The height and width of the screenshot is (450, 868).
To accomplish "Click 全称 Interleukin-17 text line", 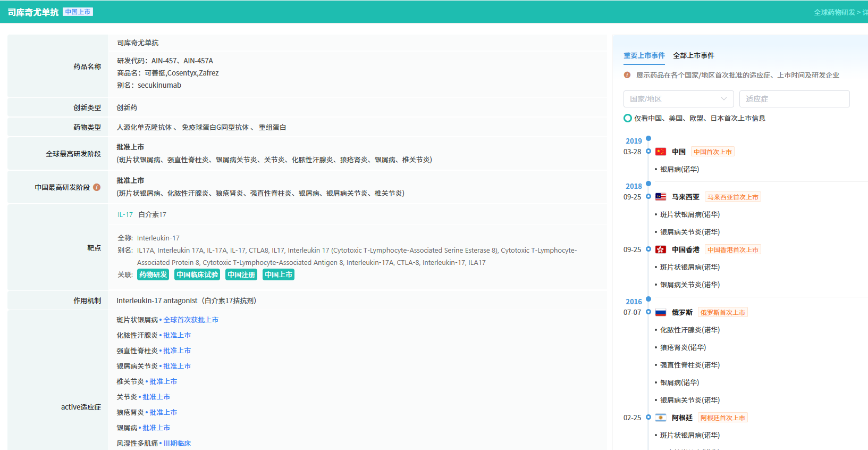I will (148, 238).
